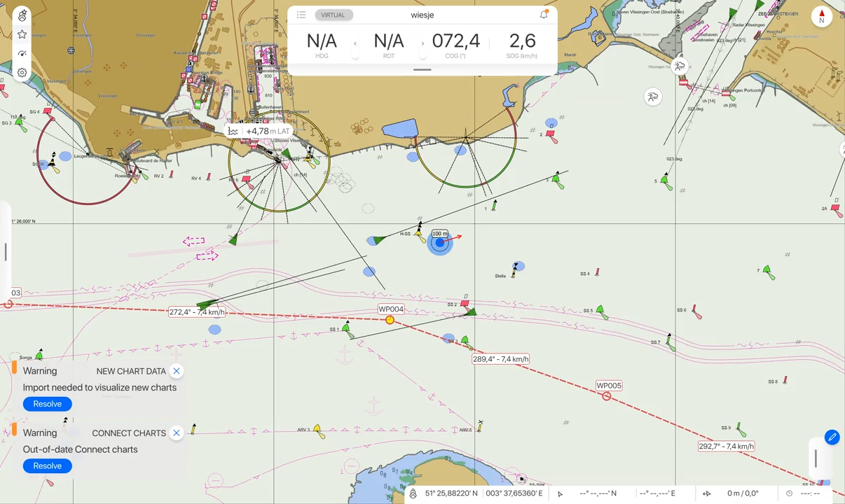Select the own-ship blue position marker

[440, 243]
